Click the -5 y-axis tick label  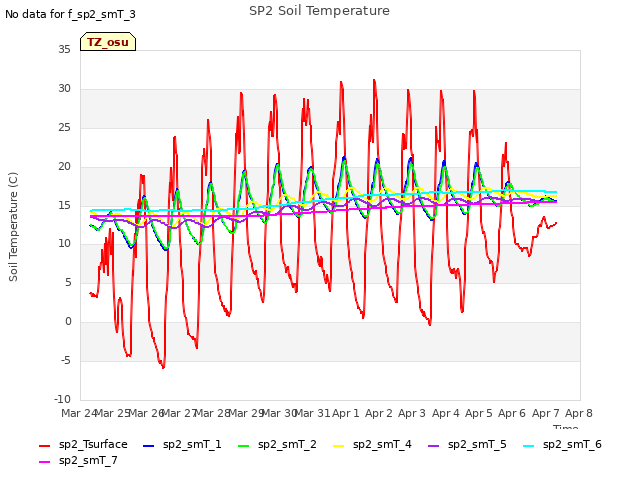point(66,360)
